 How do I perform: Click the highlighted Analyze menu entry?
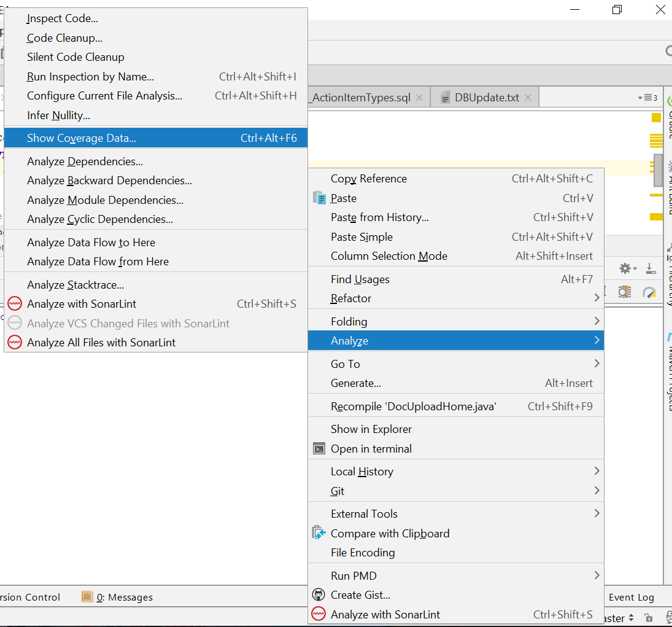click(455, 340)
